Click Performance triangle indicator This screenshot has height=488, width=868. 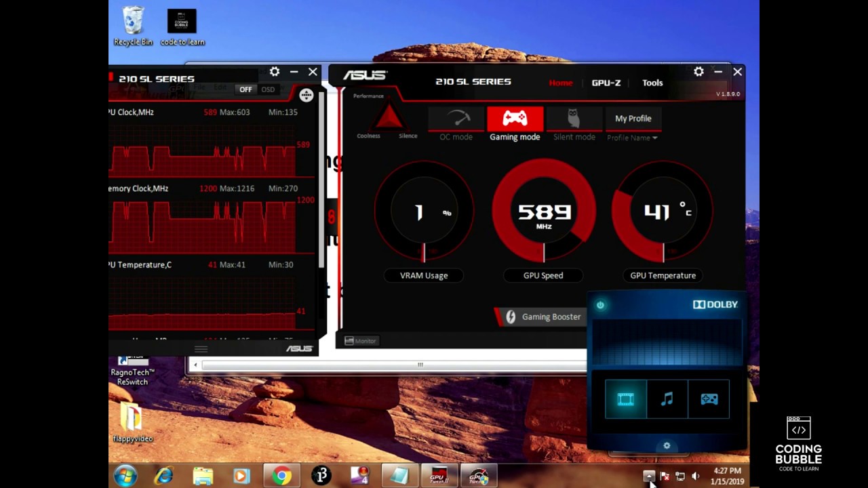coord(389,117)
